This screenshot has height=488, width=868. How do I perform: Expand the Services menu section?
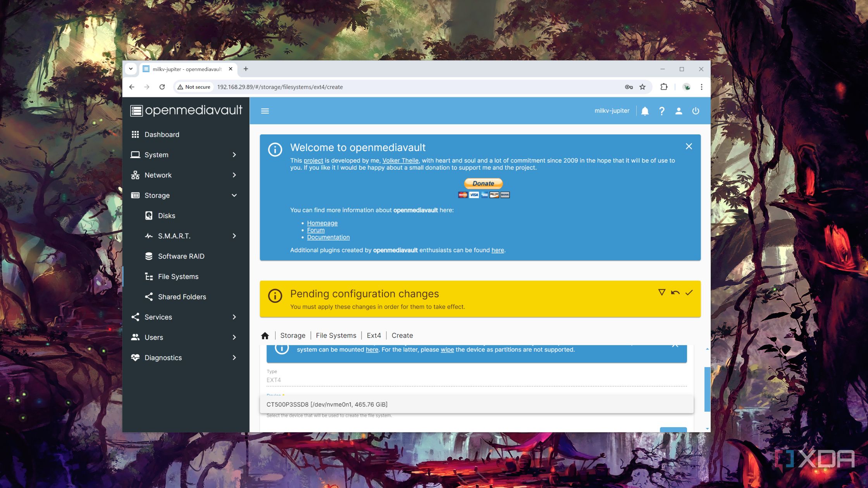click(x=186, y=317)
